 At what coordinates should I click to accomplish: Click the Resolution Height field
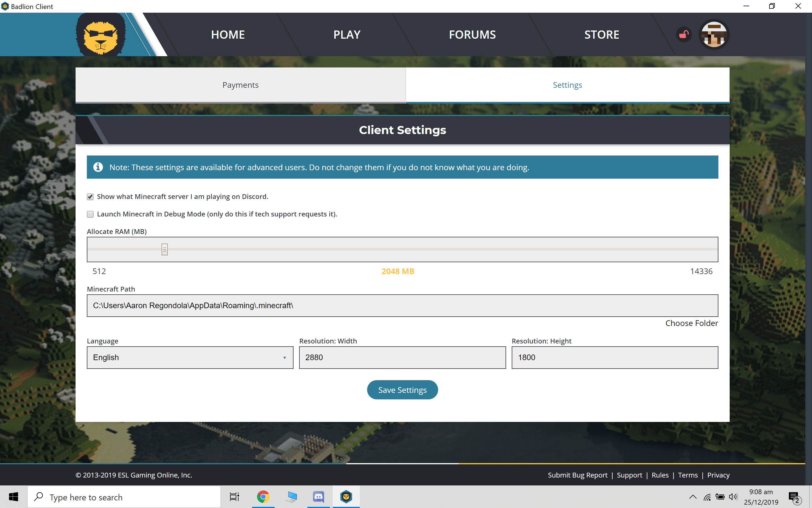(615, 358)
